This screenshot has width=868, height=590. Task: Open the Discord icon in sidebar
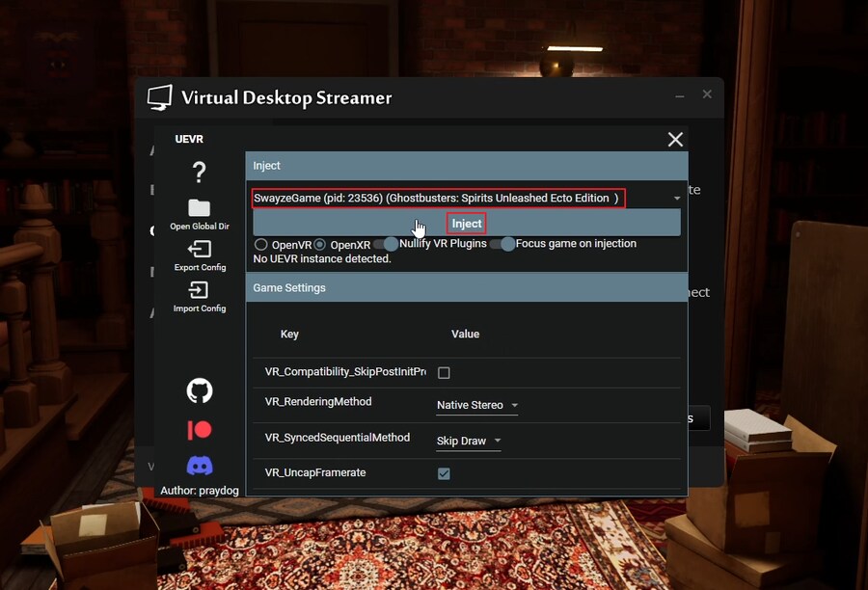coord(199,467)
